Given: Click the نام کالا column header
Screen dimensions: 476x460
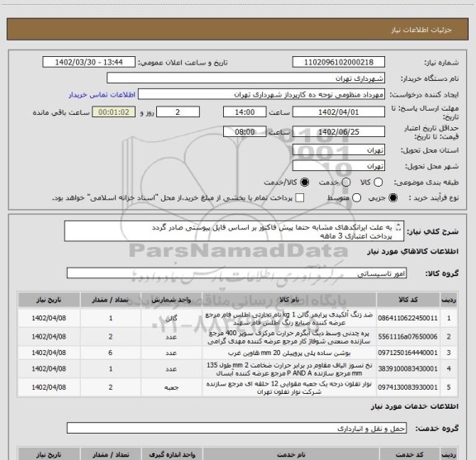Looking at the screenshot, I should 289,300.
